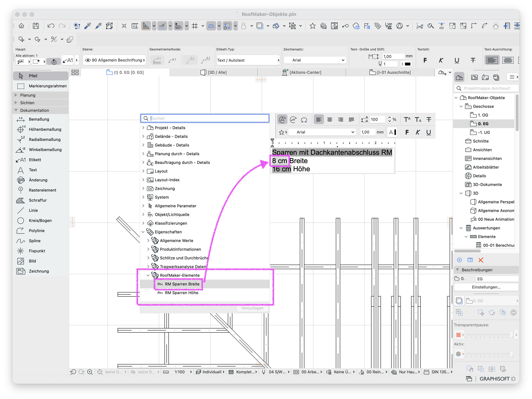532x399 pixels.
Task: Click the GRAPHISOFT ID button
Action: (x=497, y=379)
